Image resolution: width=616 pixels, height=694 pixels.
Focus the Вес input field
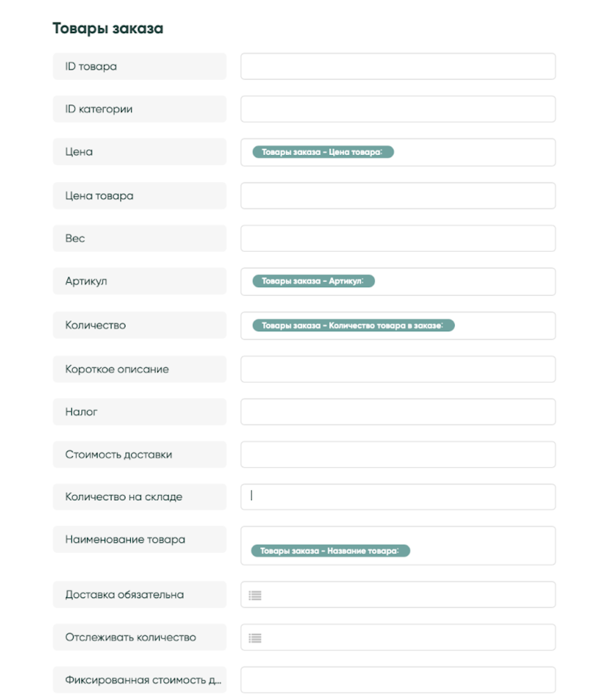click(398, 238)
